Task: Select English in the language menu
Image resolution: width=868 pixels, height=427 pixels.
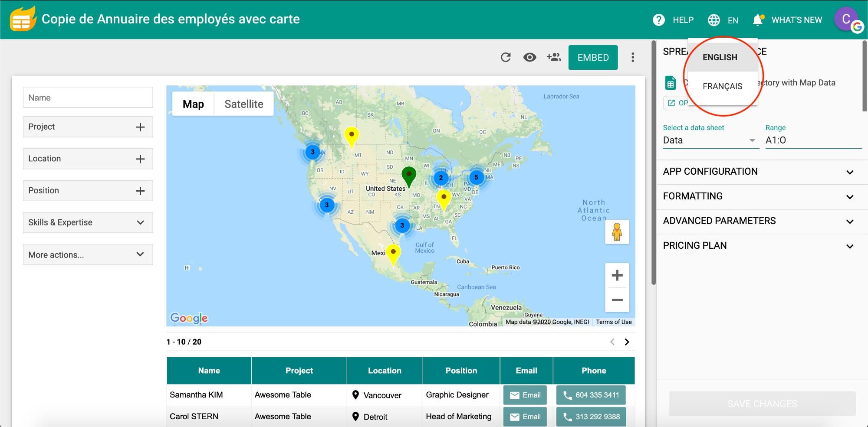Action: pyautogui.click(x=723, y=57)
